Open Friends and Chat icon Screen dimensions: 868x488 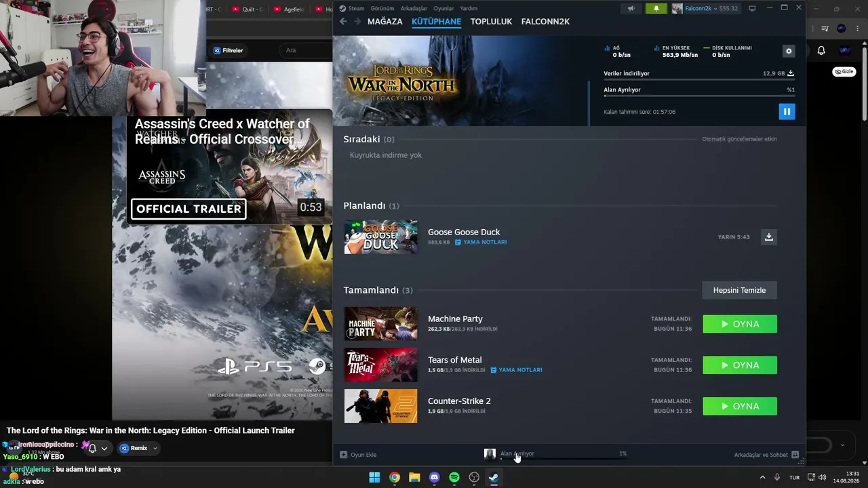pyautogui.click(x=795, y=455)
